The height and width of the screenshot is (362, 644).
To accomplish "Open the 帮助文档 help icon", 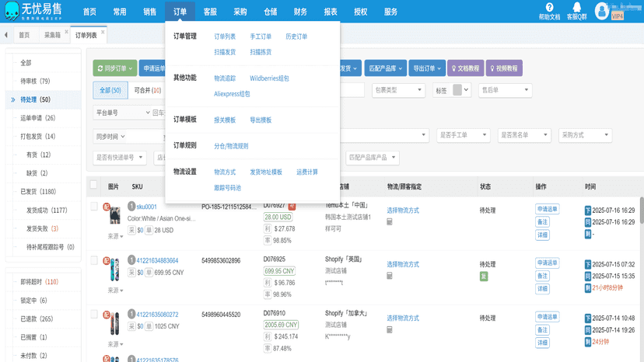I will [549, 8].
